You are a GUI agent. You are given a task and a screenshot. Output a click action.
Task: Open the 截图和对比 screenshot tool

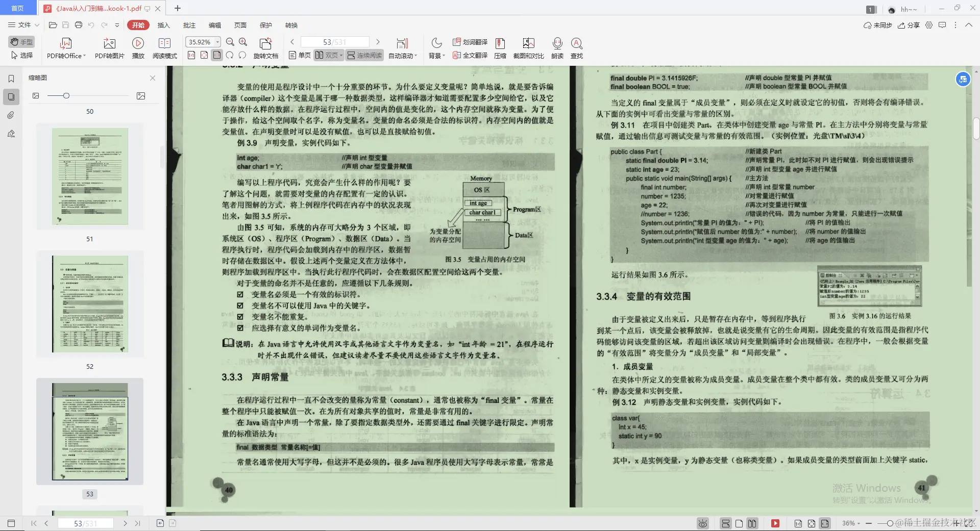point(529,47)
